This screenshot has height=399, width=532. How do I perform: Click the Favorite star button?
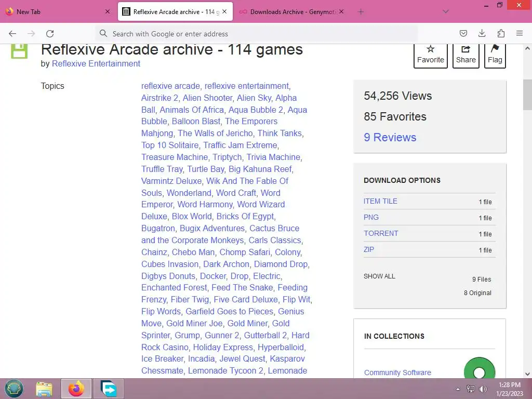(431, 55)
